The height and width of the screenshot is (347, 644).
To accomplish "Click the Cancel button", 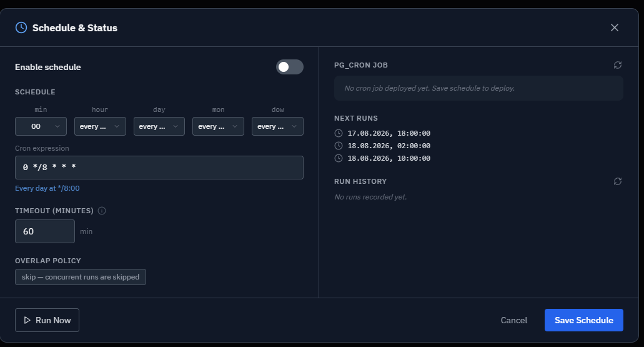I will pos(514,320).
